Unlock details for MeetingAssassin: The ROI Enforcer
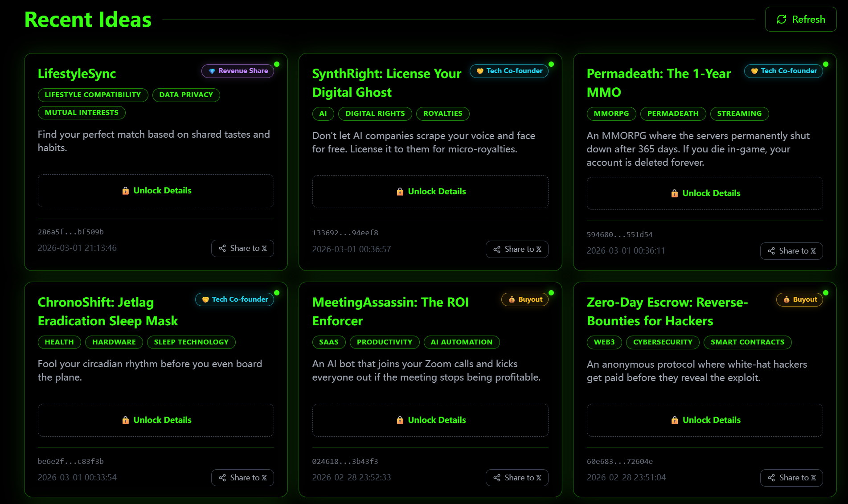This screenshot has width=848, height=504. coord(430,420)
